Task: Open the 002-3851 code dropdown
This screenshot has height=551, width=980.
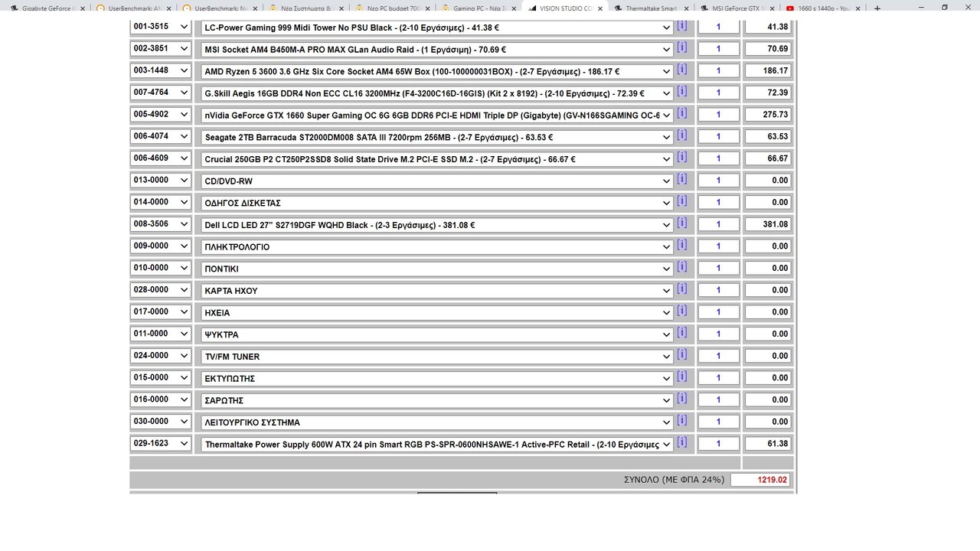Action: click(x=160, y=48)
